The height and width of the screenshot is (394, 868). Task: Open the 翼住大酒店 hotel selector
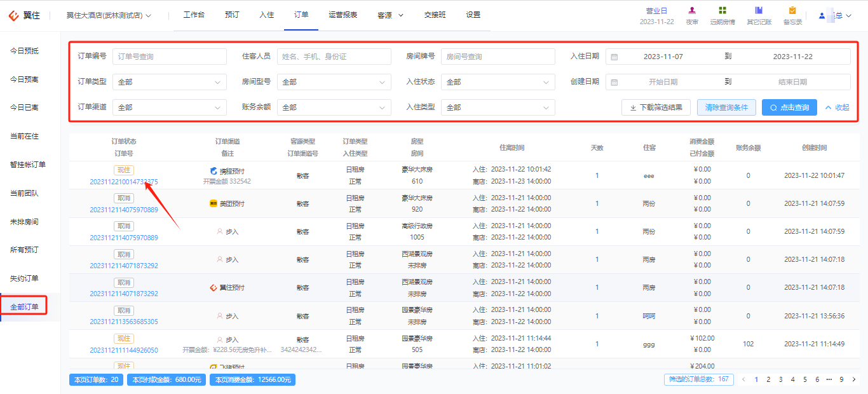[x=109, y=15]
